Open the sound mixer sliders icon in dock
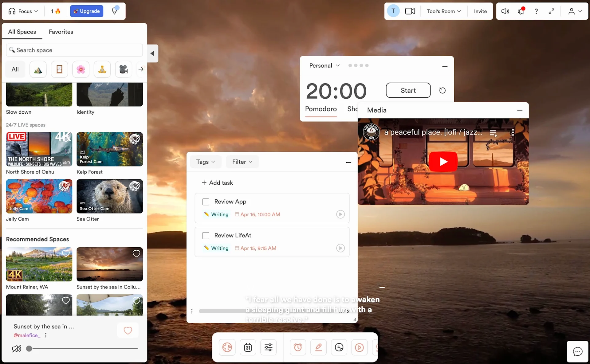The height and width of the screenshot is (364, 590). tap(269, 347)
